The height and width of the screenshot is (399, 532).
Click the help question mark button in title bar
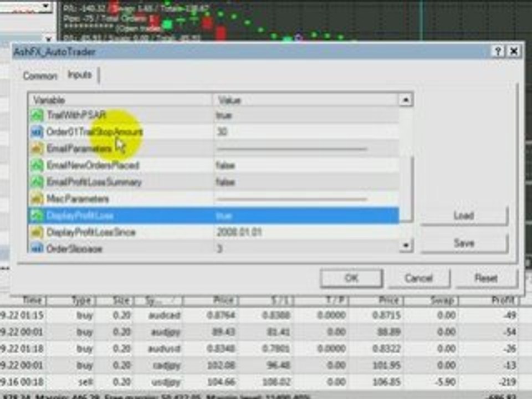point(498,52)
